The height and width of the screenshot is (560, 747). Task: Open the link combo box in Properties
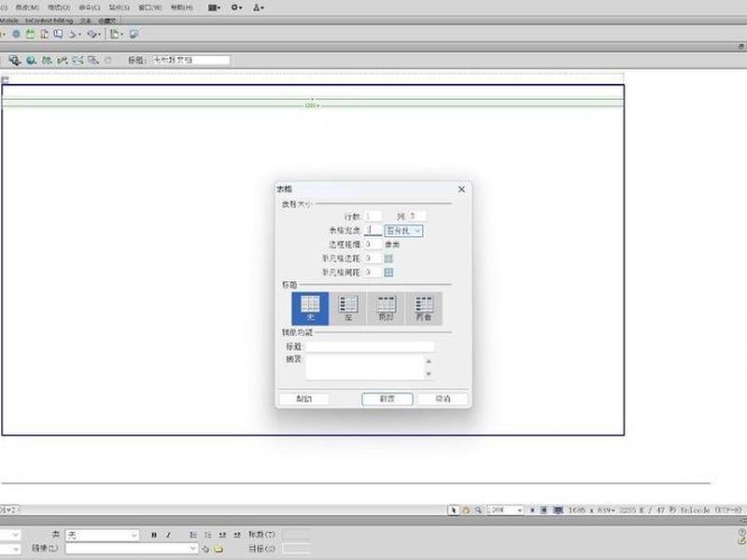(132, 549)
